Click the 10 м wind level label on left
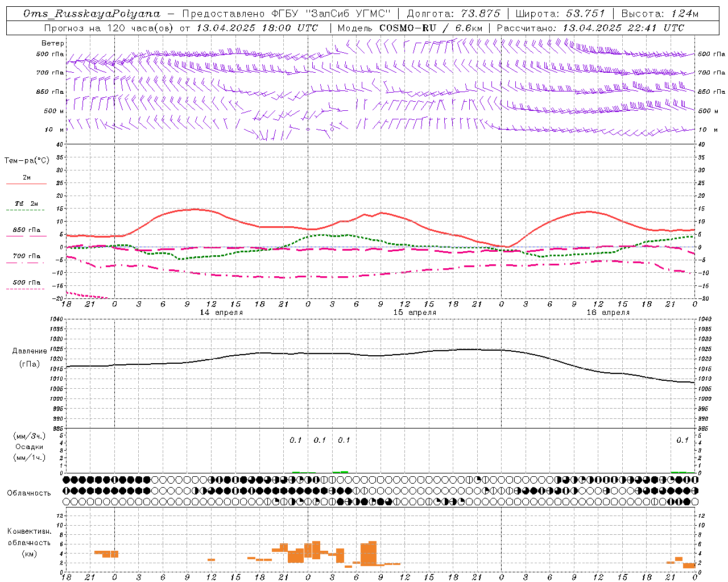Screen dimensions: 728x582 (55, 130)
